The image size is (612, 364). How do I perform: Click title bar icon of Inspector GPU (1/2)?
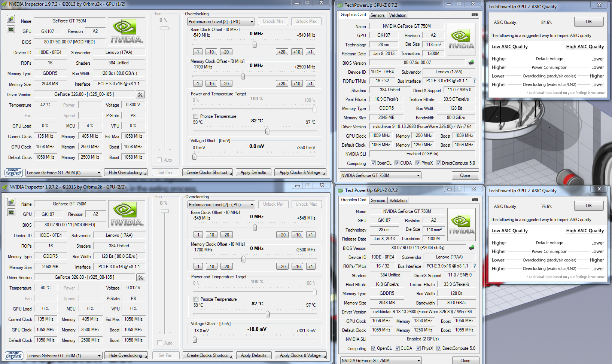coord(4,4)
